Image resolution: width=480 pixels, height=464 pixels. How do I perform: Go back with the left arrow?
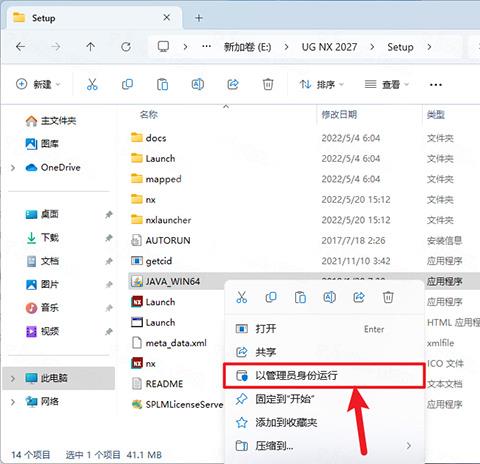click(x=21, y=47)
